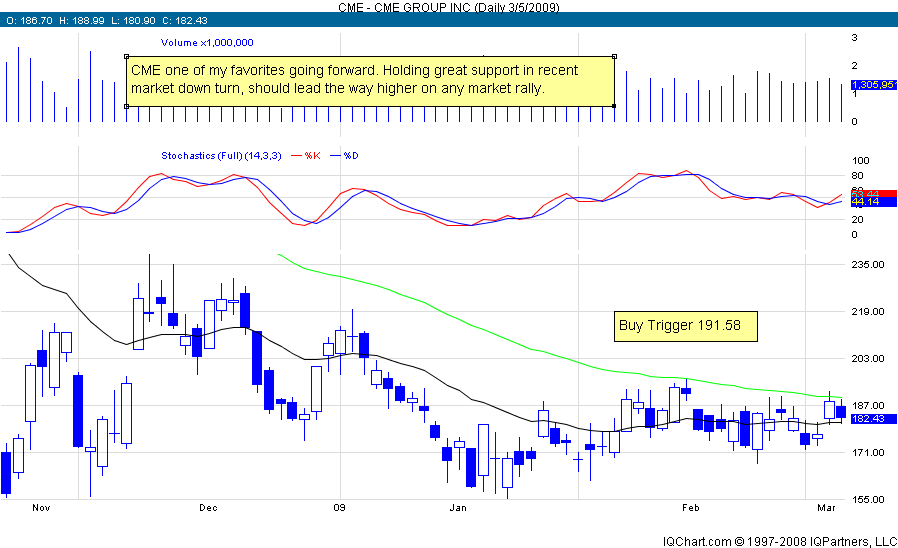Click the 155.00 price axis label
This screenshot has height=548, width=898.
click(868, 499)
